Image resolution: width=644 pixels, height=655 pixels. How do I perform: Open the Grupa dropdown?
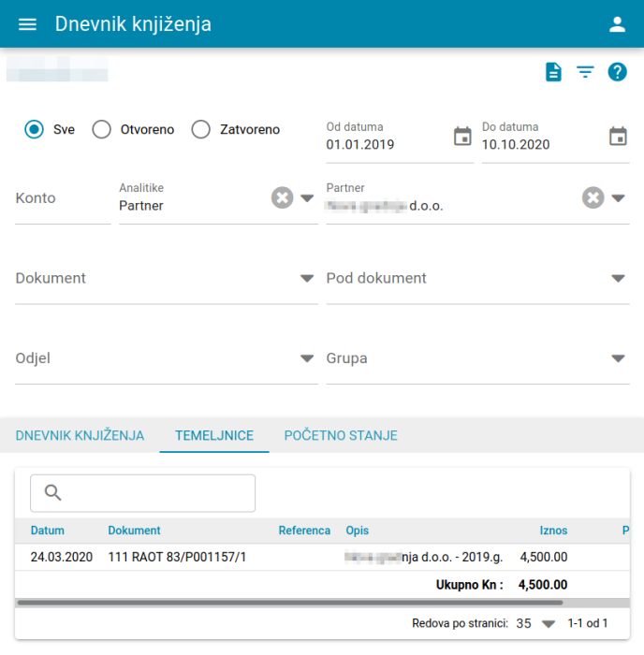[x=477, y=358]
